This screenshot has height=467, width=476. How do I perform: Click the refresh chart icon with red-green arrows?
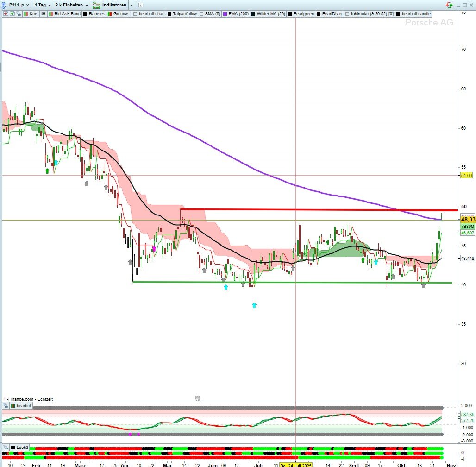coord(449,5)
